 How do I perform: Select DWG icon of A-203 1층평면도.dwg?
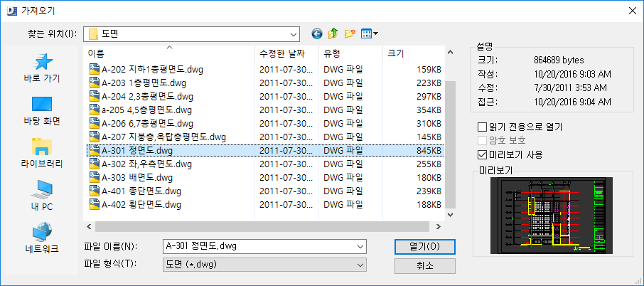[95, 83]
